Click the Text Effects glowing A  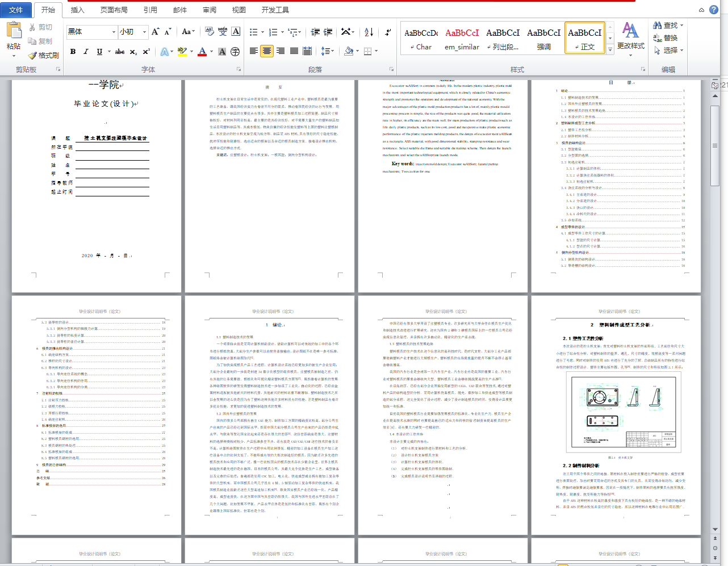click(x=164, y=52)
